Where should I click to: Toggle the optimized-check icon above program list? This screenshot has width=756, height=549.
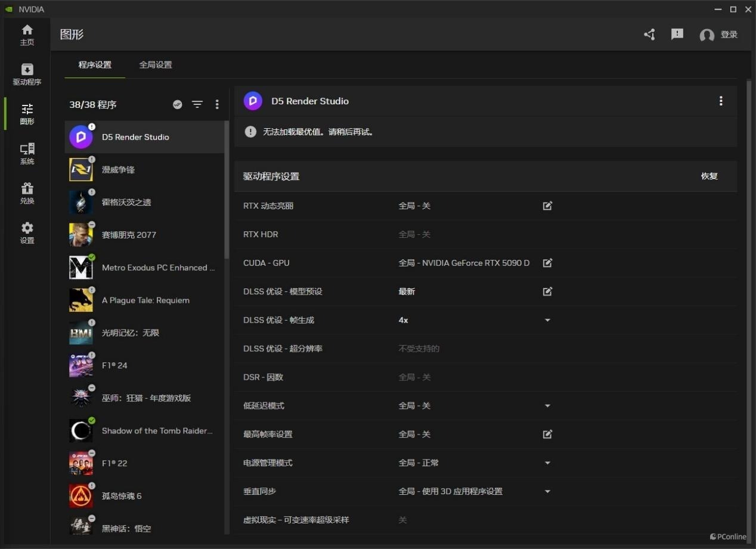pos(177,104)
